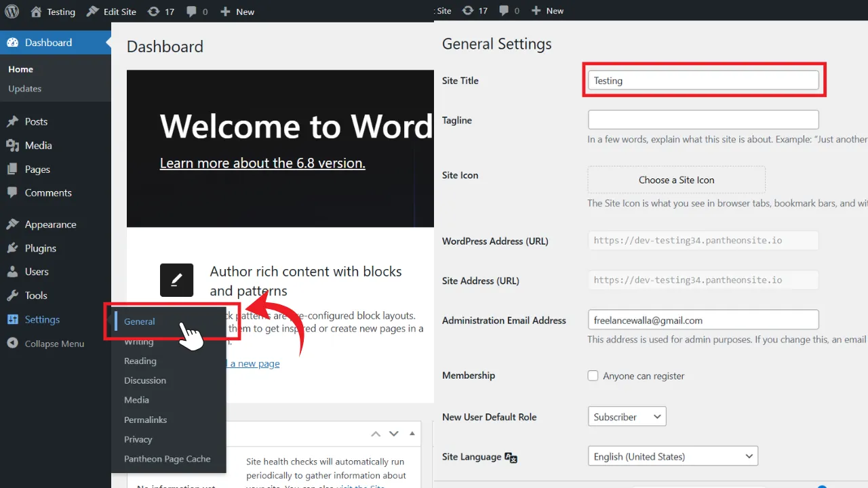
Task: Open Pages in sidebar
Action: coord(37,169)
